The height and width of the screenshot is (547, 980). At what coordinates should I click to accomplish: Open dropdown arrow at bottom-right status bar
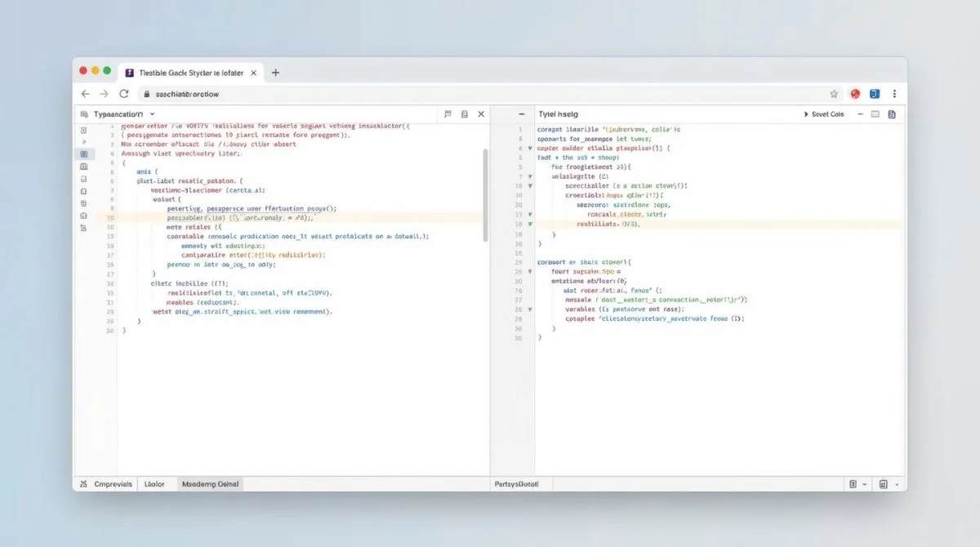(898, 484)
